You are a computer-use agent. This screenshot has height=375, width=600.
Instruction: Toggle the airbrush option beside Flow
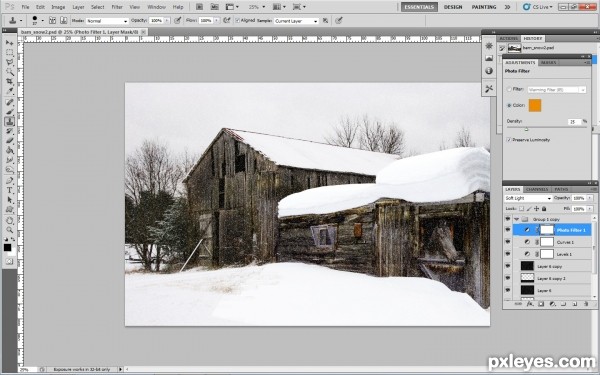coord(227,21)
